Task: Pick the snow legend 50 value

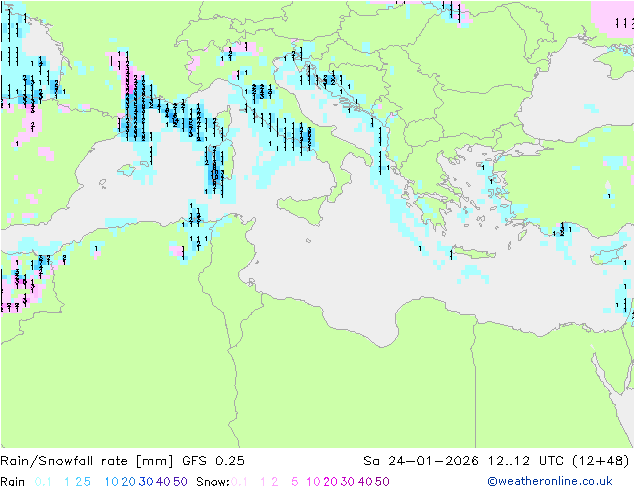Action: pyautogui.click(x=382, y=482)
